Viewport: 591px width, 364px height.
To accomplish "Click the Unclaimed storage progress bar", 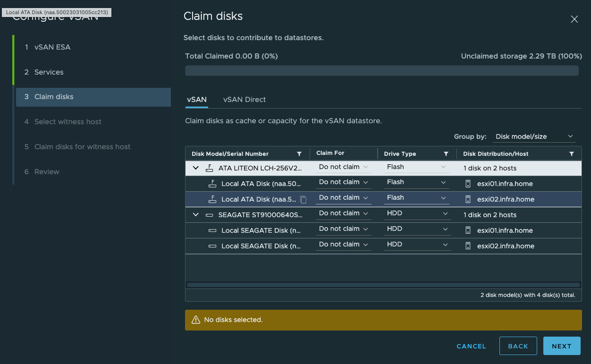I will coord(383,70).
